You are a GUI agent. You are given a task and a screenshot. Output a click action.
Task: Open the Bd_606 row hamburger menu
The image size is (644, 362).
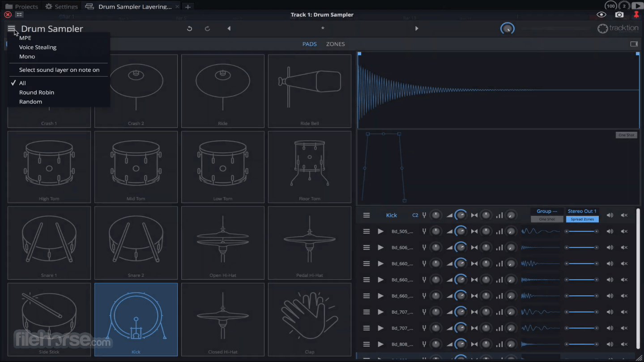[x=367, y=247]
